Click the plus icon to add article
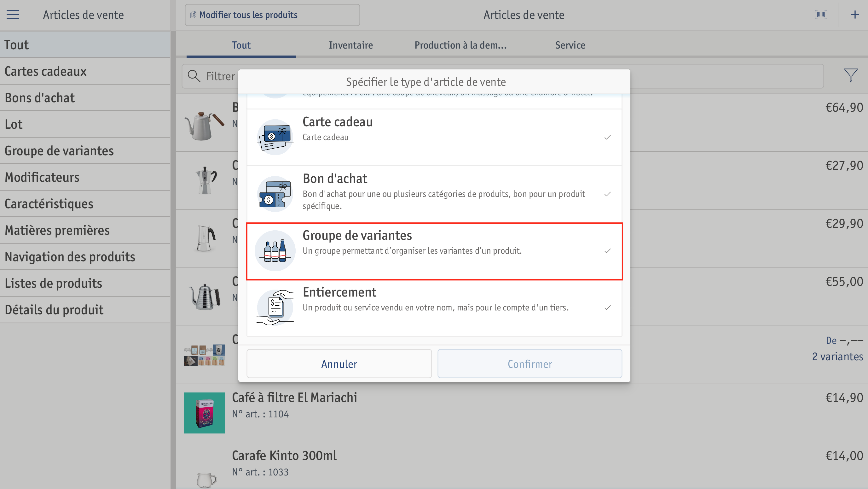The height and width of the screenshot is (489, 868). (x=854, y=15)
